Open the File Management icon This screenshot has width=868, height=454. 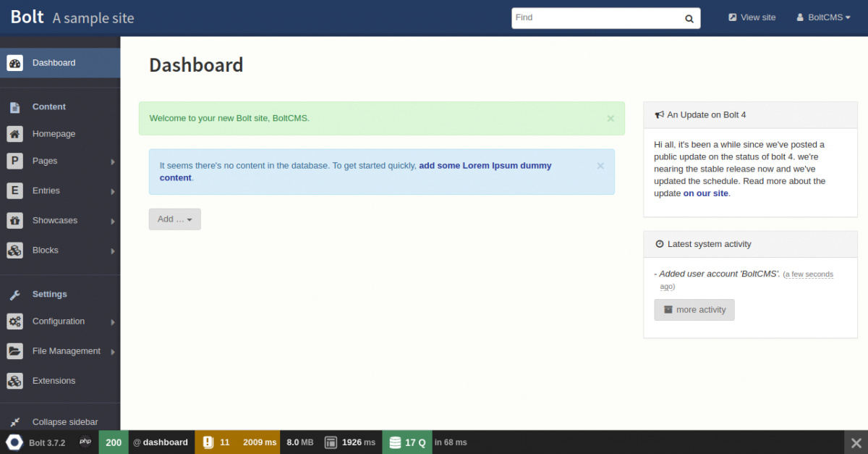(15, 351)
